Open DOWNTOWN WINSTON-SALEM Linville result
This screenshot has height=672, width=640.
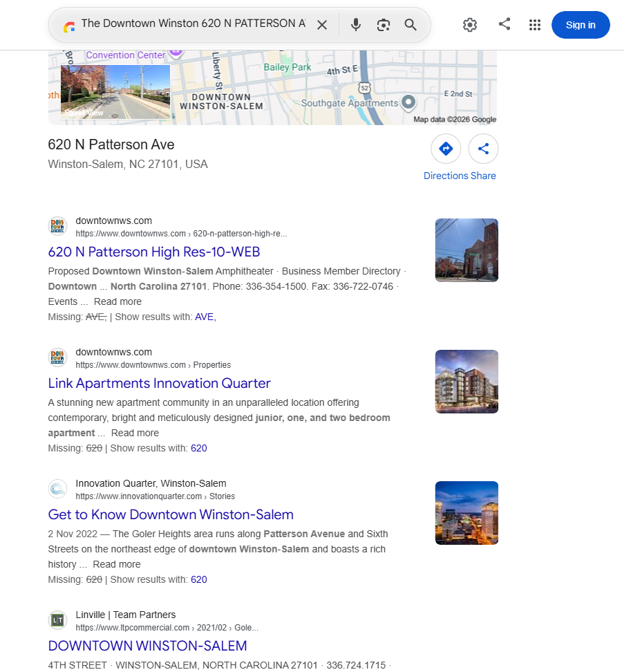(x=147, y=646)
